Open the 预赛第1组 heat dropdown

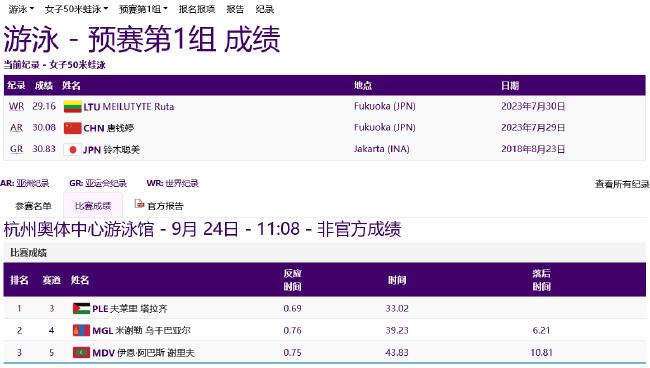click(x=143, y=9)
